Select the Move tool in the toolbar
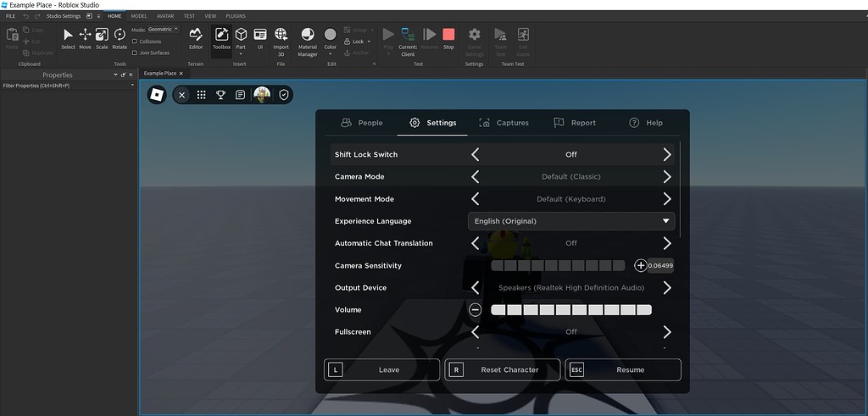The width and height of the screenshot is (868, 416). tap(85, 38)
